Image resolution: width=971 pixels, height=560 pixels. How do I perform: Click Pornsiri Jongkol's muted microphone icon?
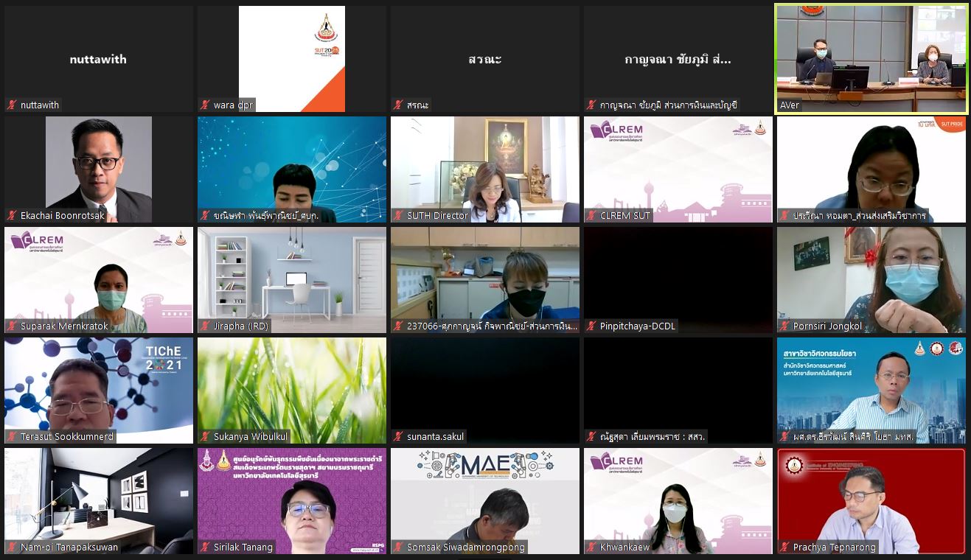(784, 326)
